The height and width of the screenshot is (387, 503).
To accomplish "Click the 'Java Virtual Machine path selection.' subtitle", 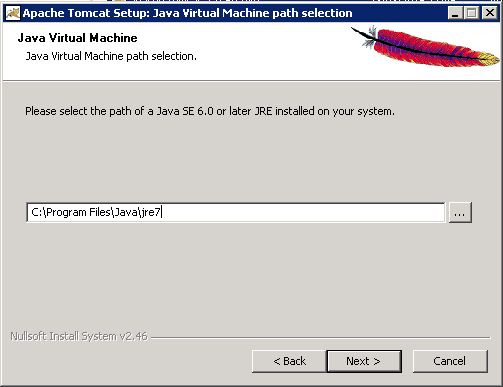I will 111,56.
